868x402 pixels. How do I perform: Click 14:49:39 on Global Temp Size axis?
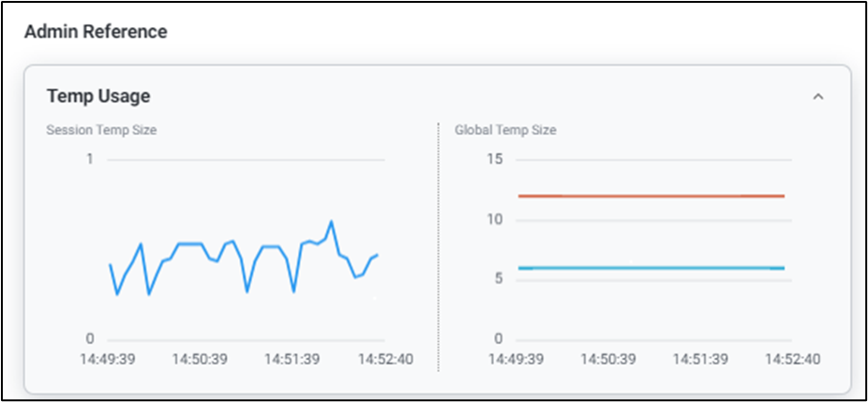516,359
